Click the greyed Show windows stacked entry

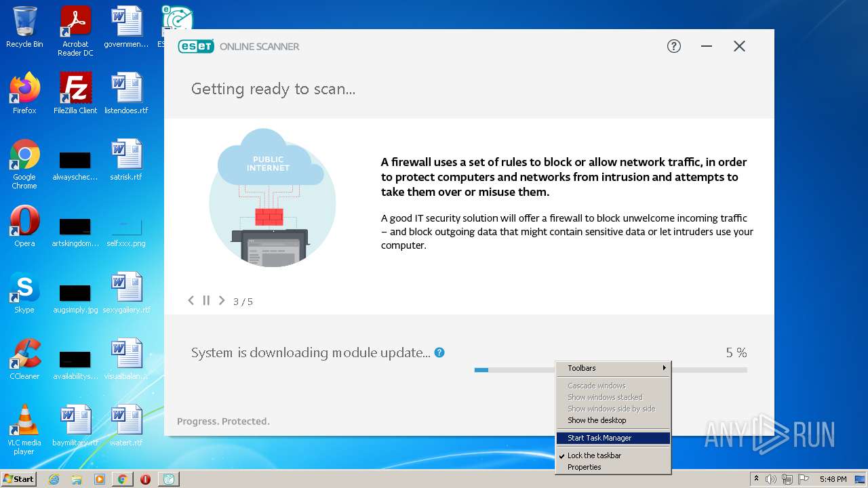coord(613,397)
